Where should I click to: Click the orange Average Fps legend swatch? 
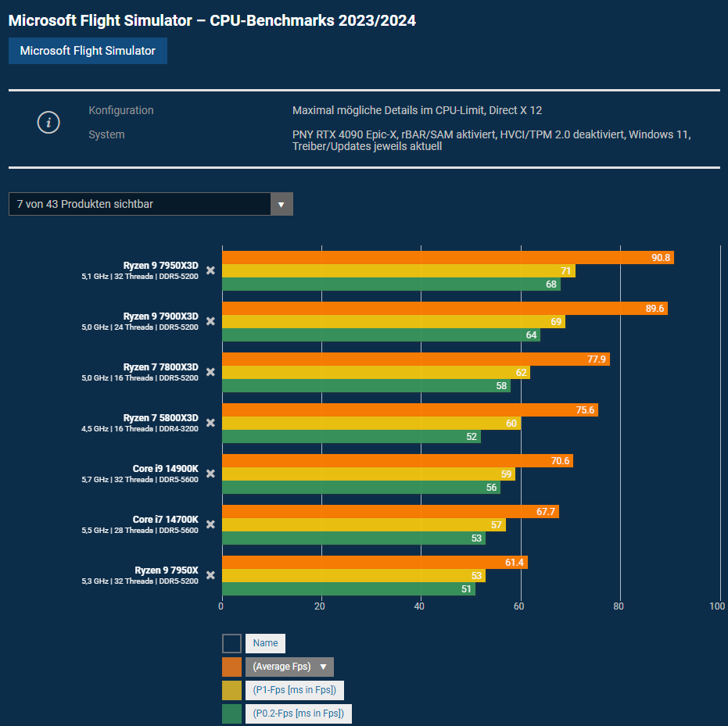coord(231,667)
